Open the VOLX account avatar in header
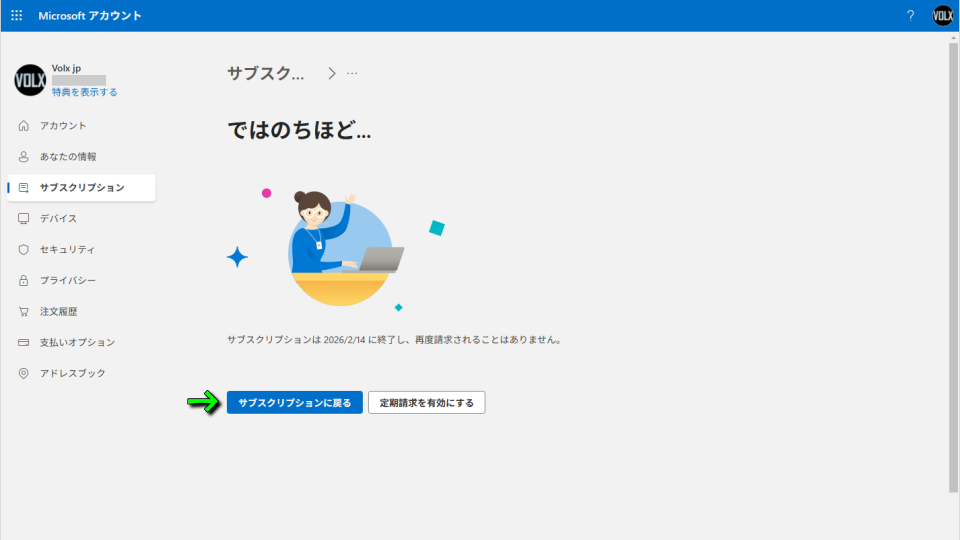This screenshot has height=540, width=960. [x=943, y=16]
